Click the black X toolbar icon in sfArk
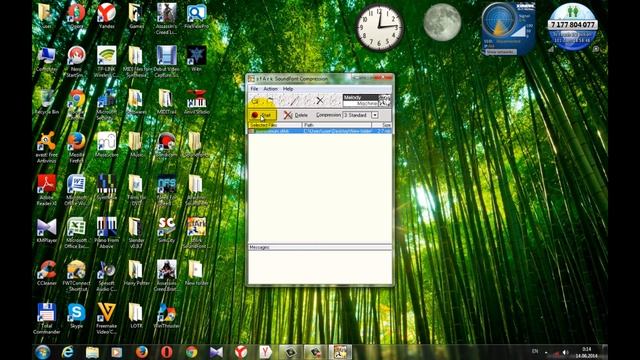 pyautogui.click(x=320, y=100)
